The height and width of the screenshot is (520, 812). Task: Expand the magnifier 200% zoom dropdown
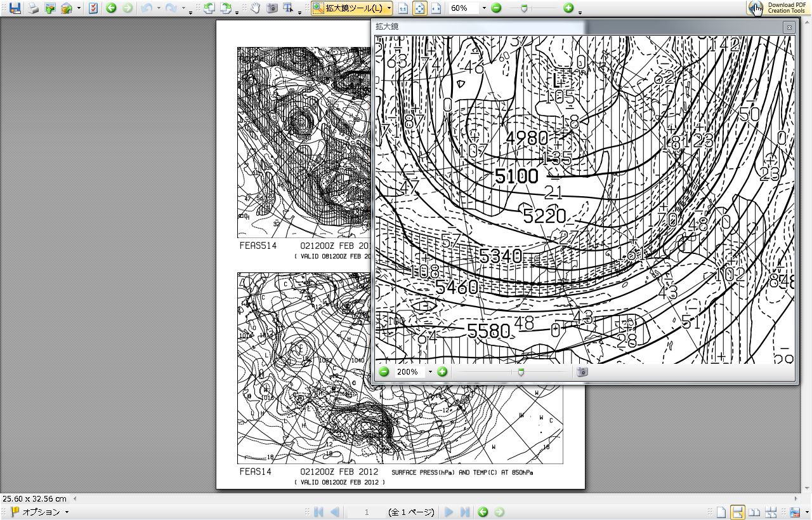pyautogui.click(x=430, y=372)
